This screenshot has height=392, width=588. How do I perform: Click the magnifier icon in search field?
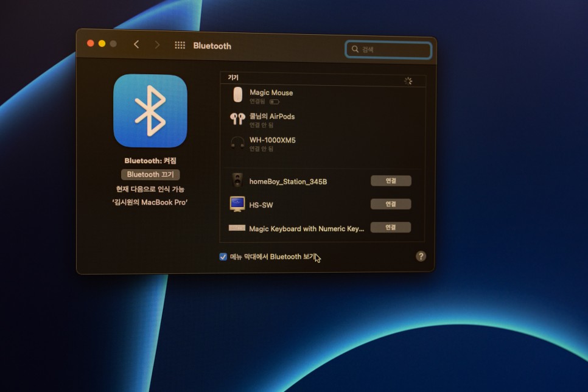(x=355, y=49)
